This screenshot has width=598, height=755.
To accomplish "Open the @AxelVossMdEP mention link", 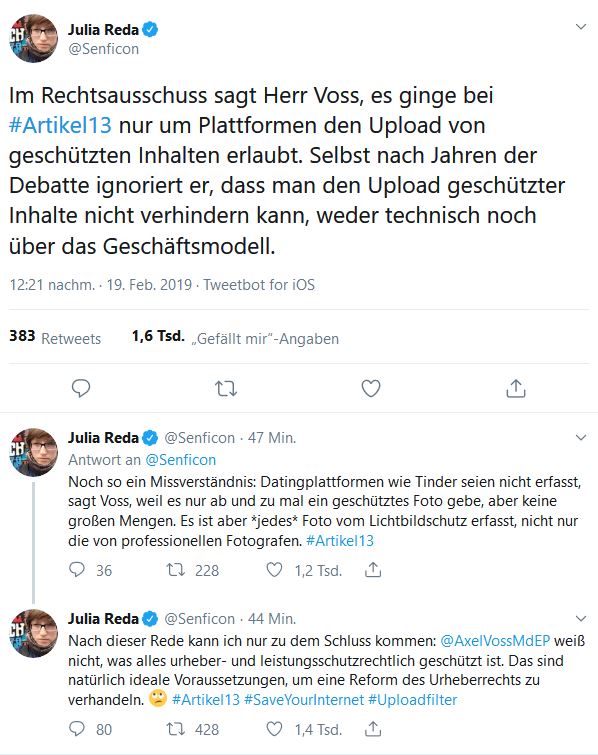I will [x=495, y=641].
